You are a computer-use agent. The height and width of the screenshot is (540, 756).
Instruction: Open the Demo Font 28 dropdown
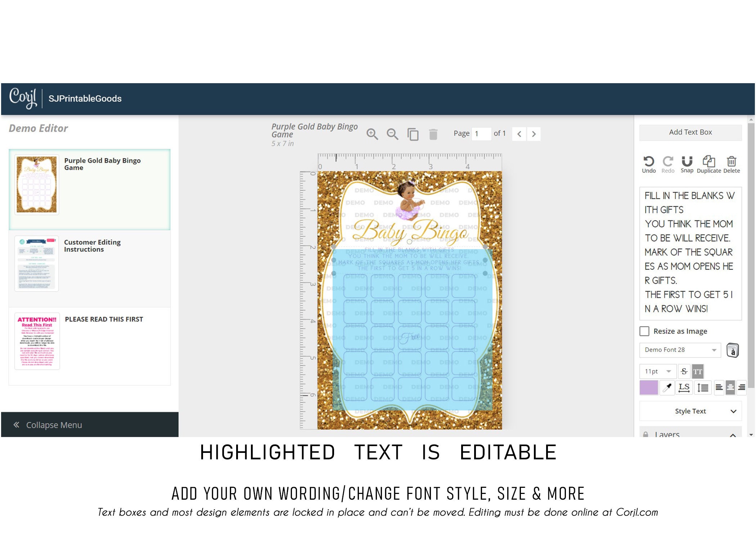coord(680,350)
